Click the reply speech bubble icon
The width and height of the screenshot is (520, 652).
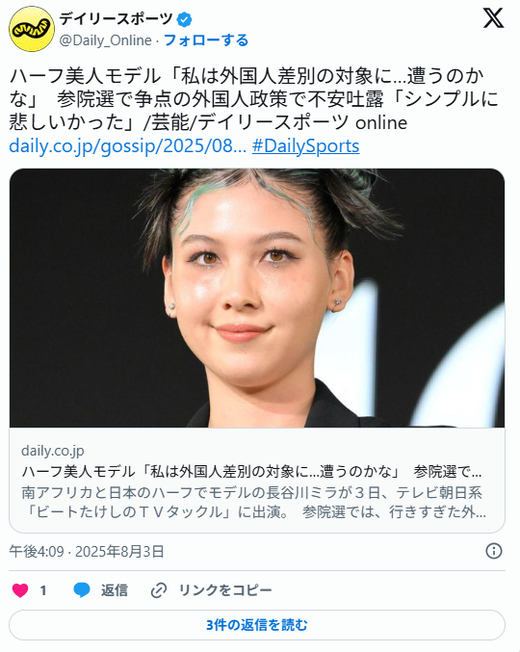click(81, 590)
